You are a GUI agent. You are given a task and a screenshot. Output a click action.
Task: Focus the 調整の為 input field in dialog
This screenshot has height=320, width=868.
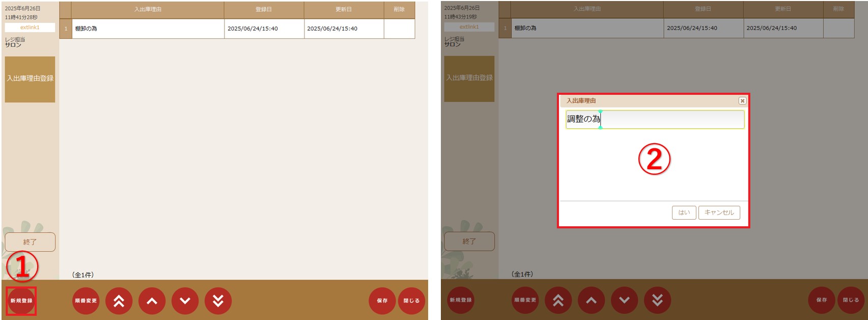(x=655, y=119)
